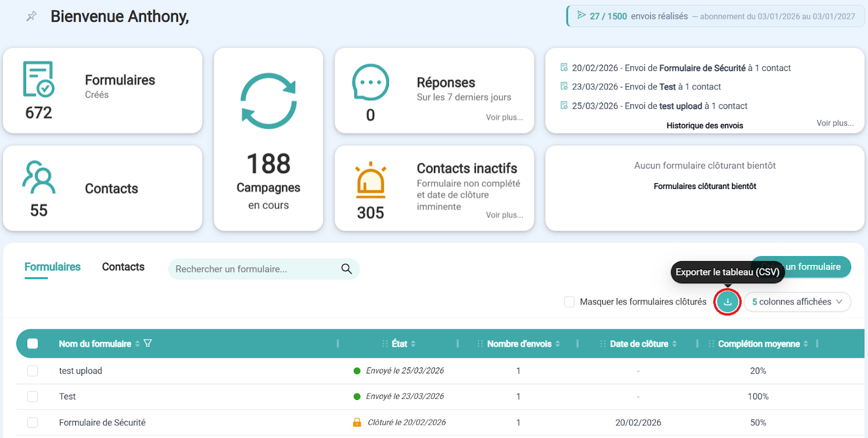868x438 pixels.
Task: Enable Masquer les formulaires clôturés checkbox
Action: coord(569,302)
